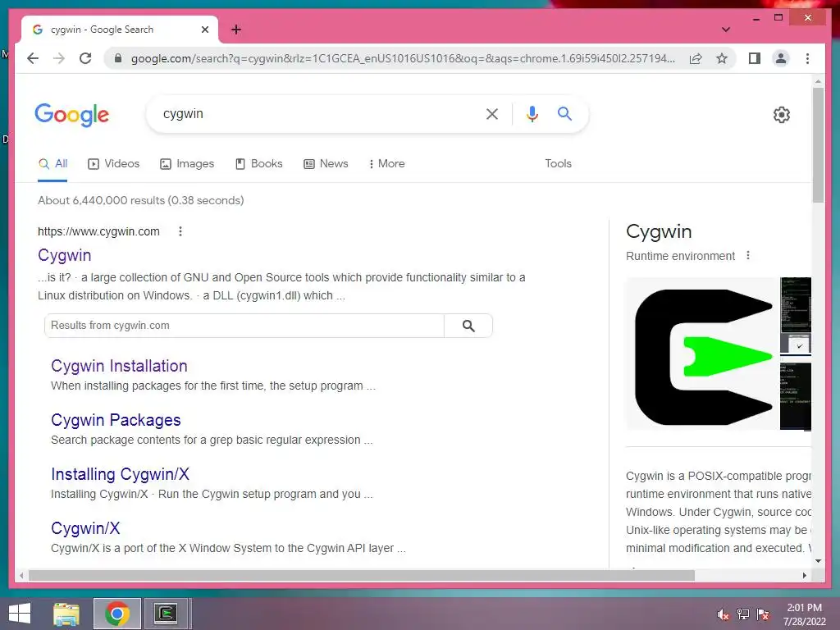840x630 pixels.
Task: Bookmark this page with the star
Action: 722,58
